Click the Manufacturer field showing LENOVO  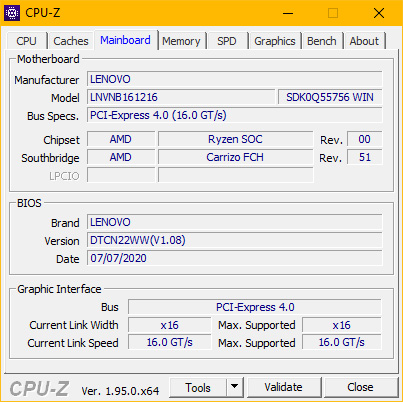pos(235,79)
